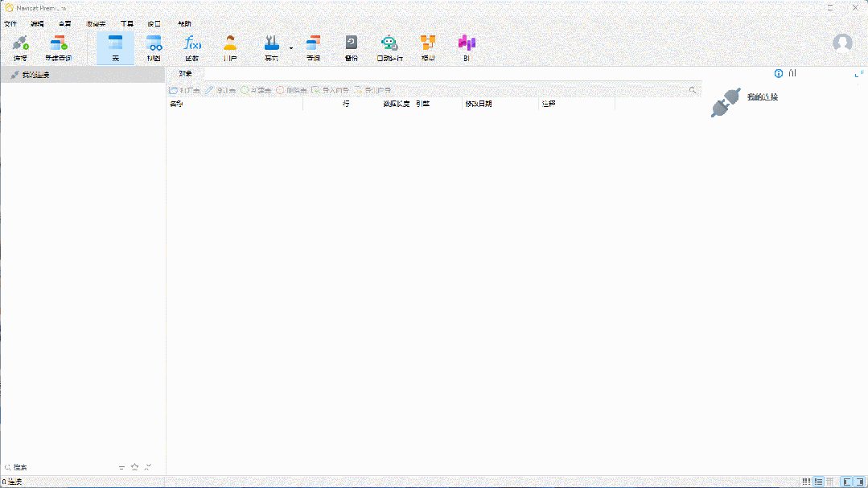Viewport: 868px width, 488px height.
Task: Open the 编辑 (Edit) menu
Action: 37,24
